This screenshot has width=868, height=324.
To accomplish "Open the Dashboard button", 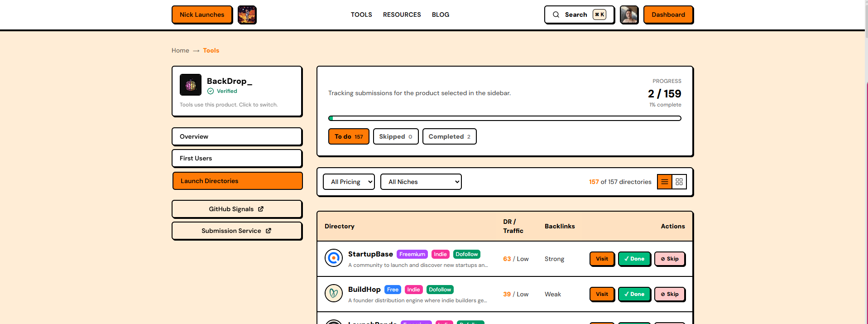I will point(668,15).
